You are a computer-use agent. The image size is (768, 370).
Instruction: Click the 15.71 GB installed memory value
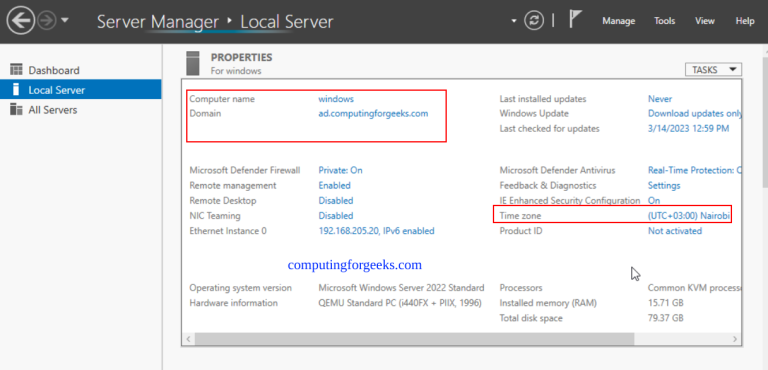pyautogui.click(x=665, y=303)
